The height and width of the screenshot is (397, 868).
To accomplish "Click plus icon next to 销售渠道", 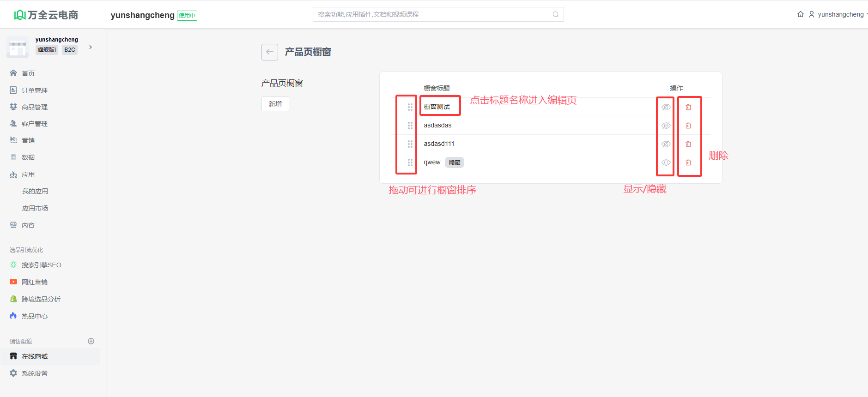I will (91, 341).
